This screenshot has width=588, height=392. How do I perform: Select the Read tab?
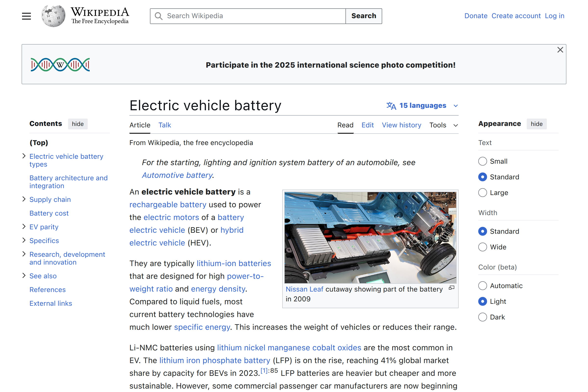pyautogui.click(x=345, y=125)
